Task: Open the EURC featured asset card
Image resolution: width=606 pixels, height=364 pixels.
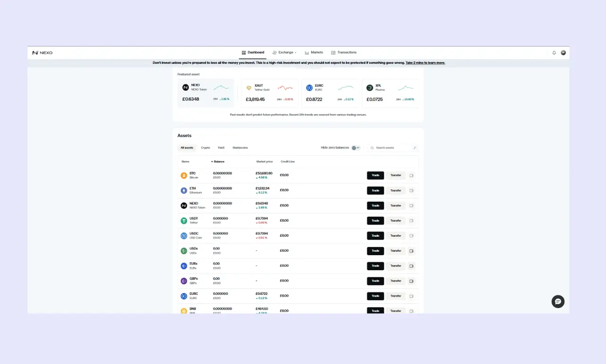Action: pyautogui.click(x=330, y=93)
